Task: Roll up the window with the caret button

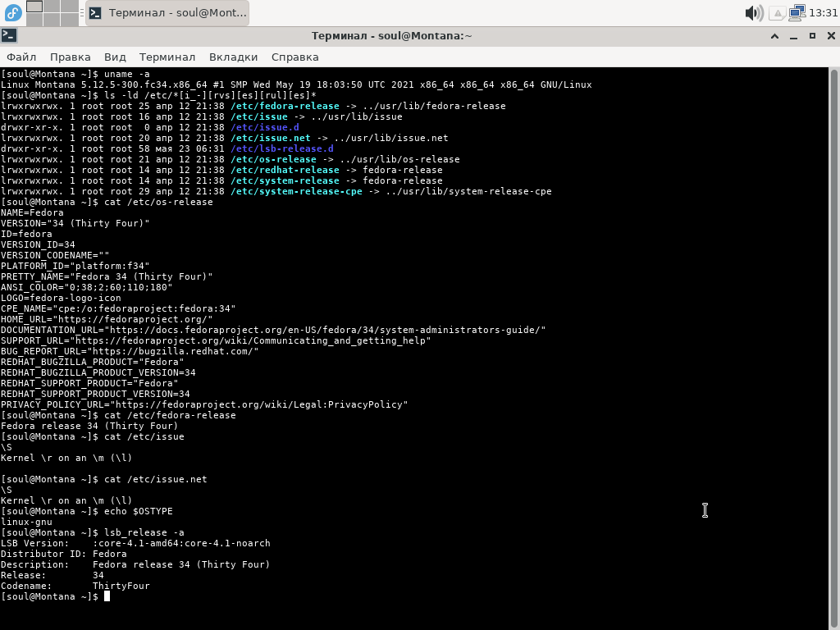Action: point(774,36)
